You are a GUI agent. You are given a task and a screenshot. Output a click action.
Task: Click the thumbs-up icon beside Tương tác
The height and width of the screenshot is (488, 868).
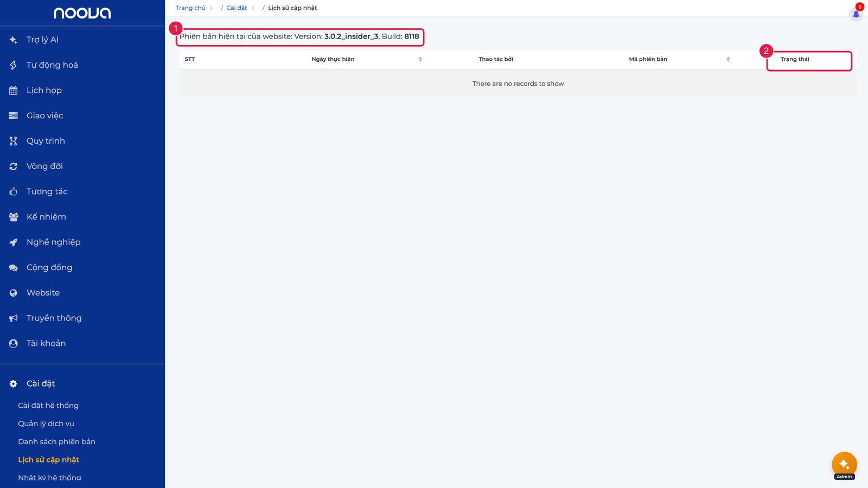click(14, 191)
